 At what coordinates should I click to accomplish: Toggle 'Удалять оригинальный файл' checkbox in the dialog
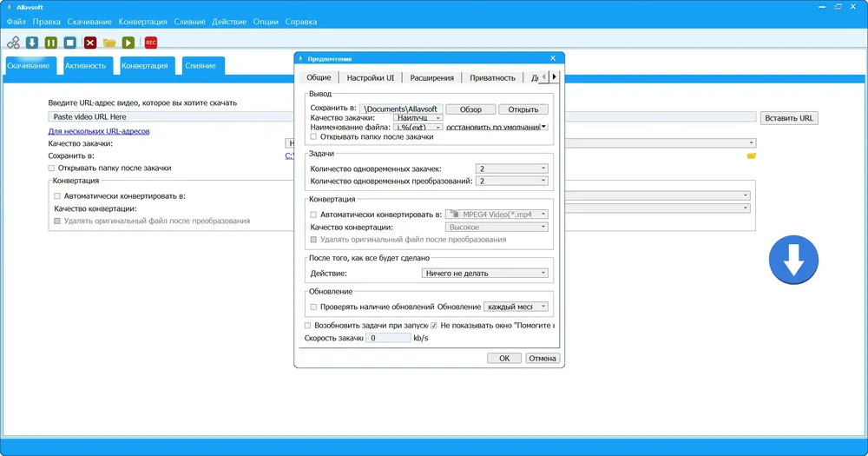pyautogui.click(x=313, y=240)
